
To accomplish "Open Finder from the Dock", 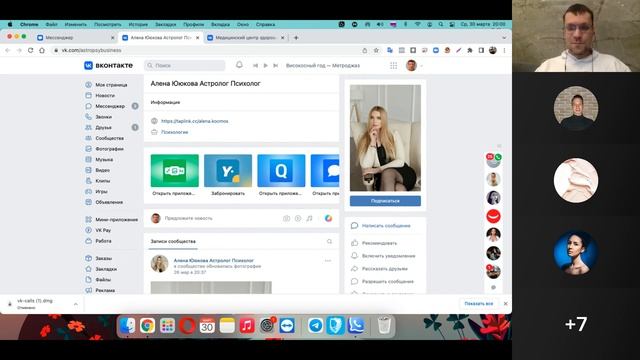I will click(127, 326).
